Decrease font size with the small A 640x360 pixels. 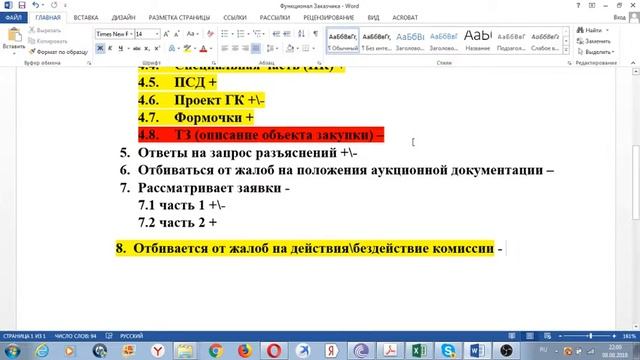click(177, 34)
